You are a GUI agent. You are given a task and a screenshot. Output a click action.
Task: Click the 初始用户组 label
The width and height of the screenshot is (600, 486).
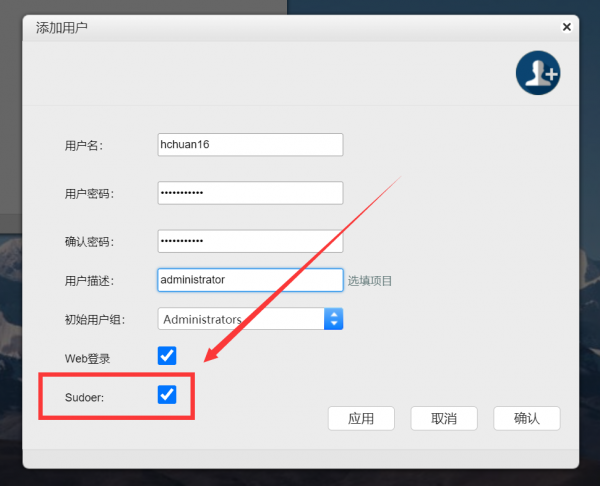(95, 320)
